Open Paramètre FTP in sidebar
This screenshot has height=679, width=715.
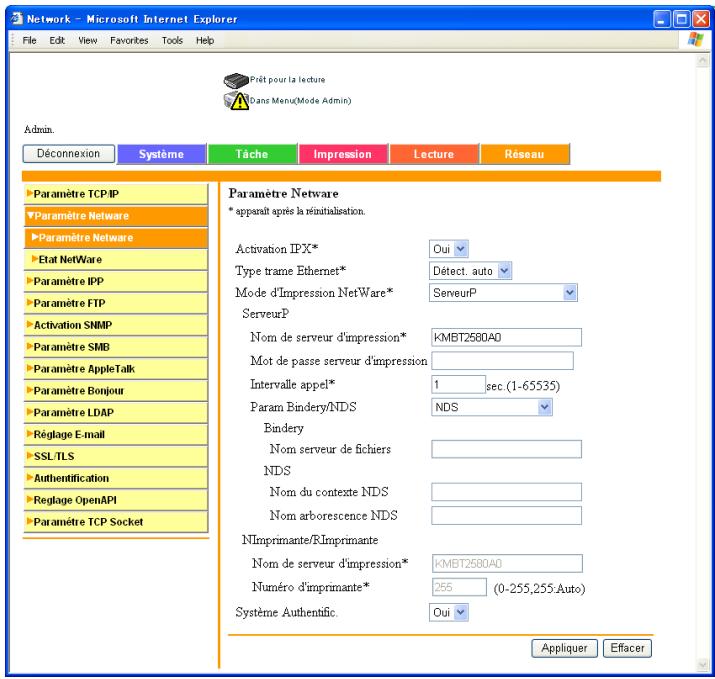116,303
